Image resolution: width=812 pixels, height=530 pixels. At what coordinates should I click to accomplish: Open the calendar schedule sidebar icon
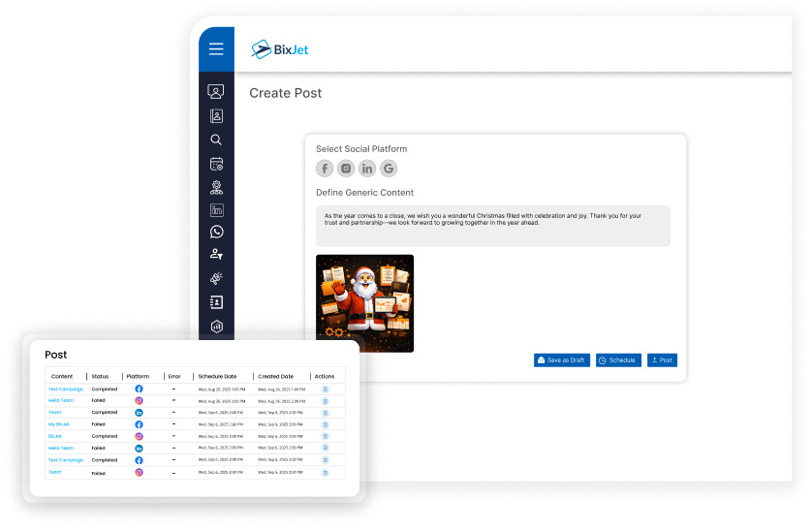tap(216, 164)
